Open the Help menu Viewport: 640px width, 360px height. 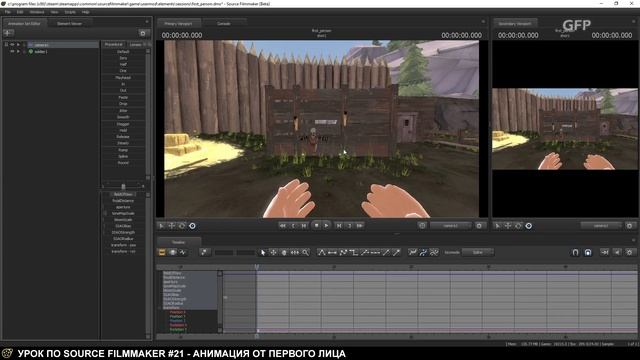85,12
